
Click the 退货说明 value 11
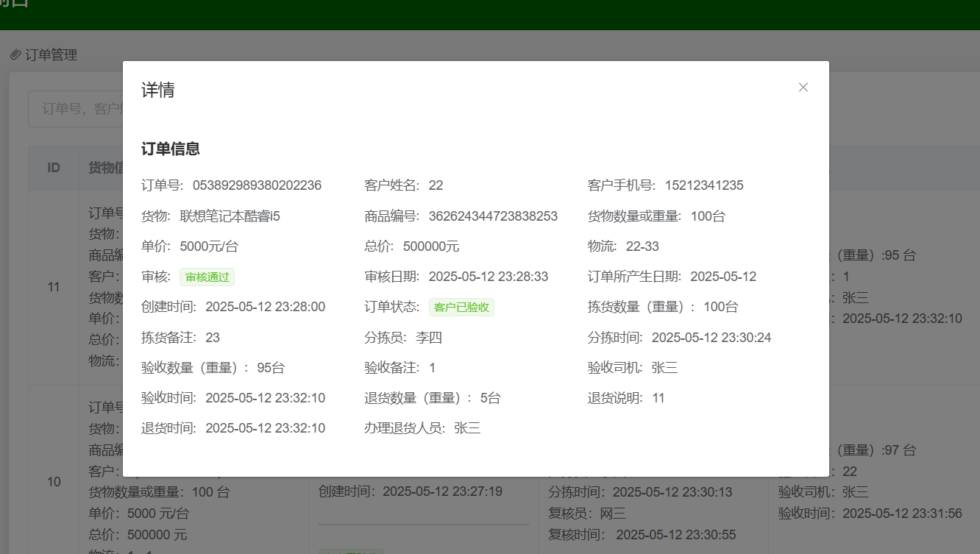[x=658, y=398]
